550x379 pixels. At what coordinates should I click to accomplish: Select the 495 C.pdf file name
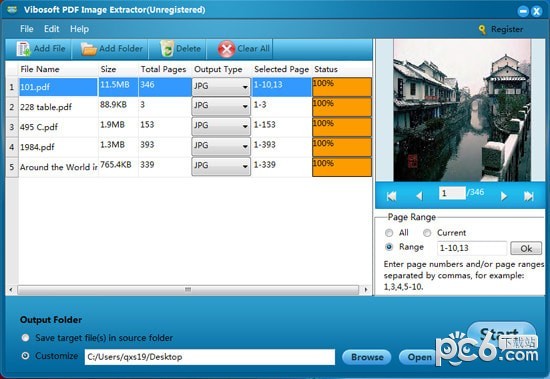click(39, 127)
